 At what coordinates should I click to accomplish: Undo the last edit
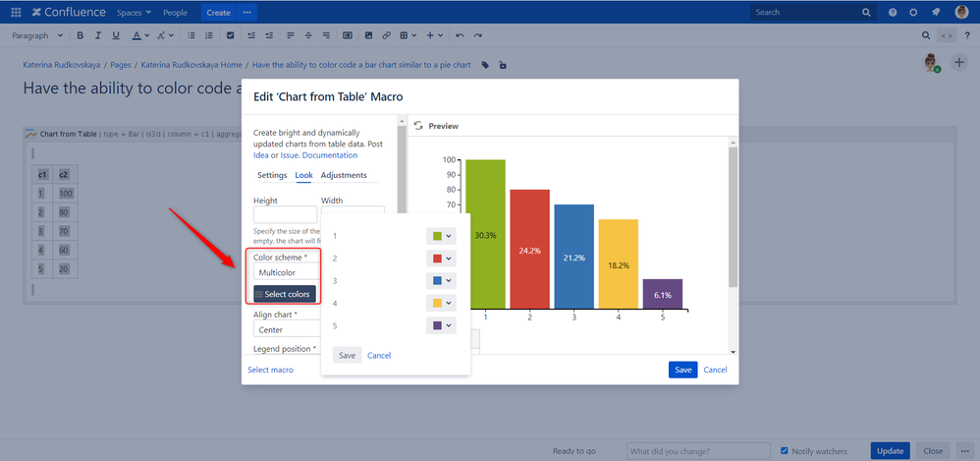[x=460, y=35]
